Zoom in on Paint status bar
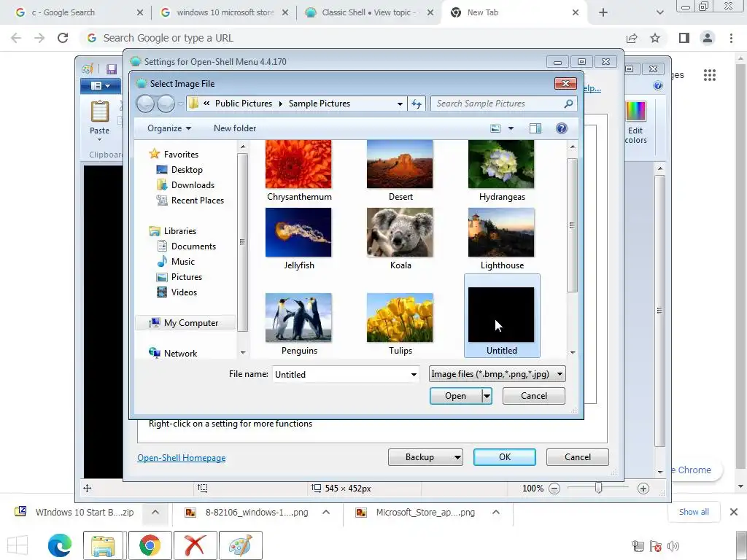 pos(643,489)
